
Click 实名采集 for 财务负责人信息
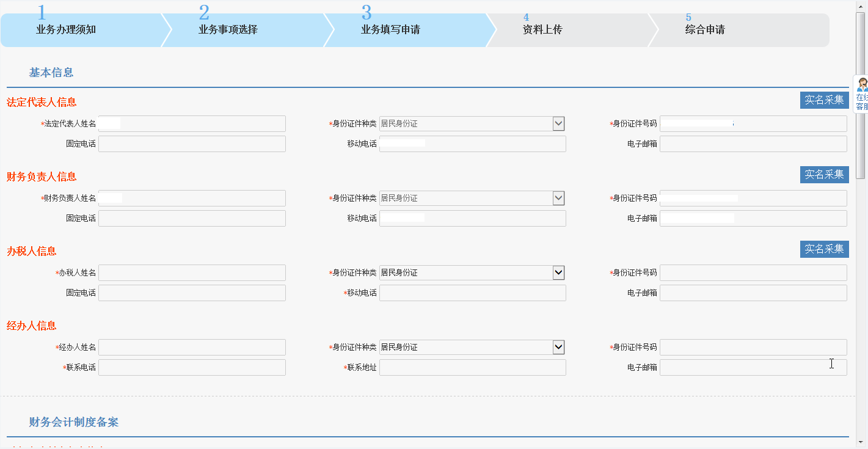[824, 175]
